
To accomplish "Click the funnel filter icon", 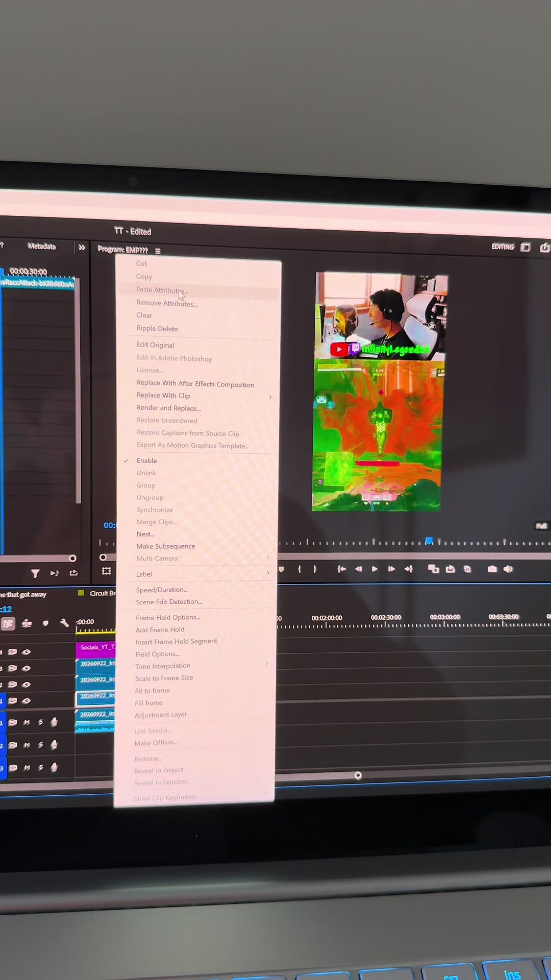I will (x=35, y=574).
